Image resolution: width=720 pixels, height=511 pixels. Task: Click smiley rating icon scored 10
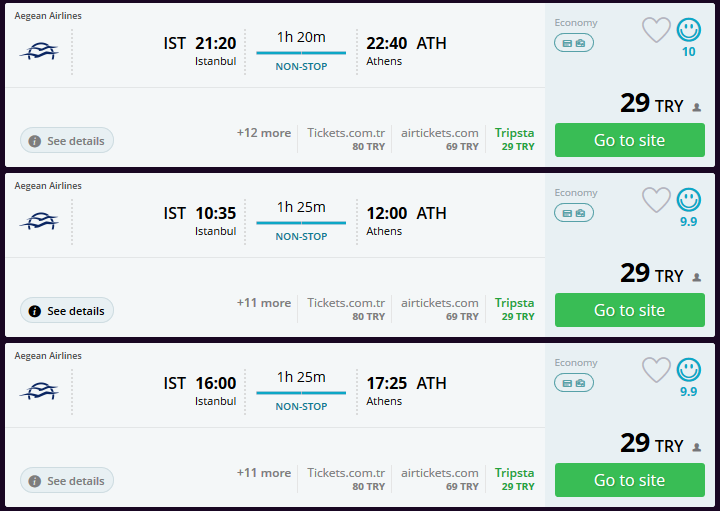[x=688, y=31]
